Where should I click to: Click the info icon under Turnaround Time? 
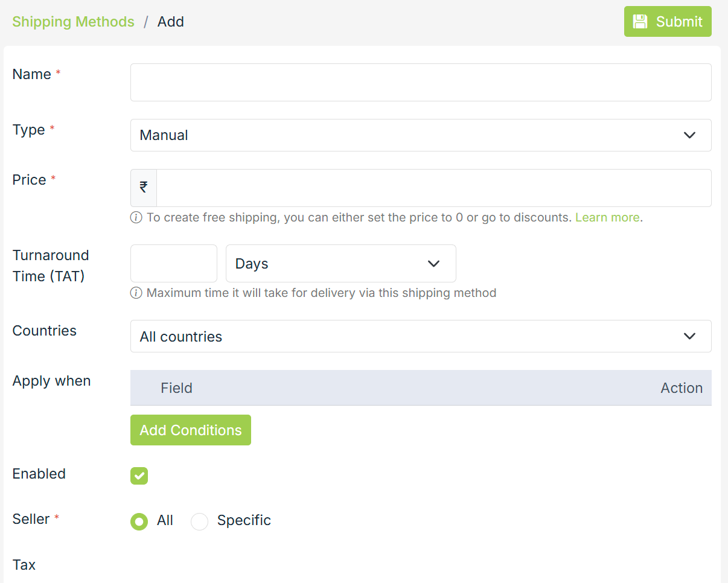[x=136, y=293]
